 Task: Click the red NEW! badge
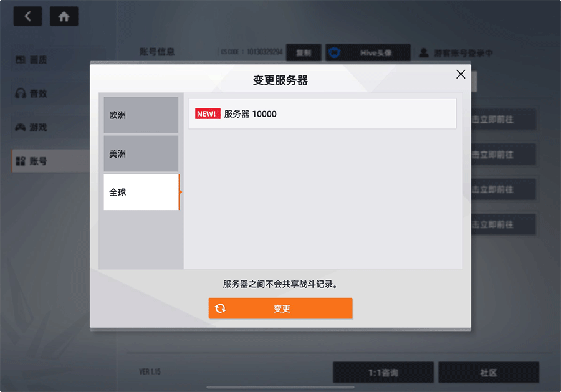208,114
